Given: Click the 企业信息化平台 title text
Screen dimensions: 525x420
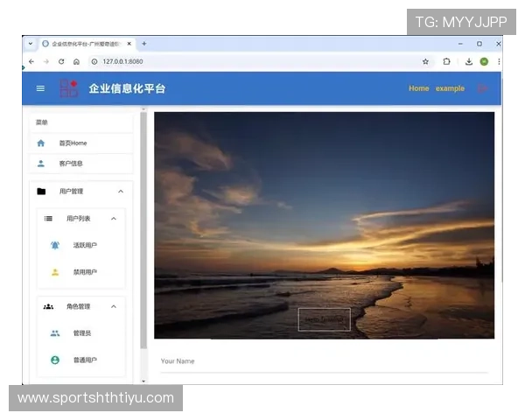Looking at the screenshot, I should (127, 88).
